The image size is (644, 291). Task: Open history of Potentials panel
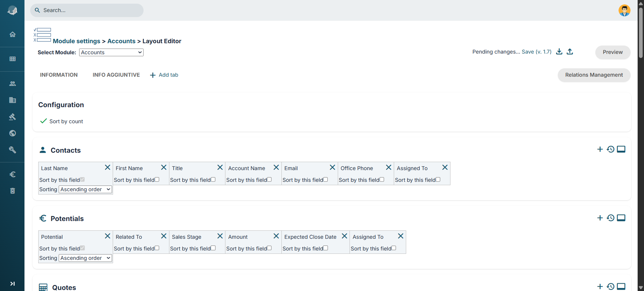tap(610, 218)
